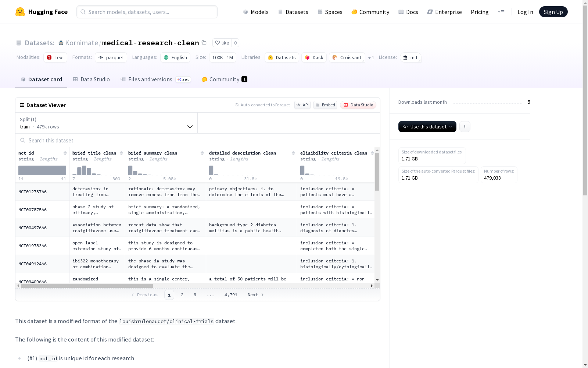Viewport: 588px width, 368px height.
Task: Expand the +1 more libraries
Action: click(x=371, y=57)
